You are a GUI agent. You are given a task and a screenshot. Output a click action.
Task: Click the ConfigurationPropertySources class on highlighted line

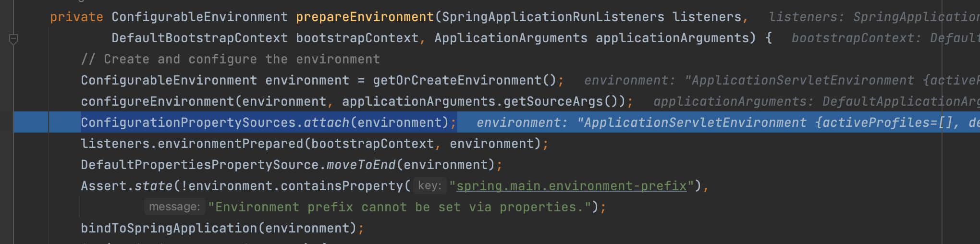tap(188, 123)
